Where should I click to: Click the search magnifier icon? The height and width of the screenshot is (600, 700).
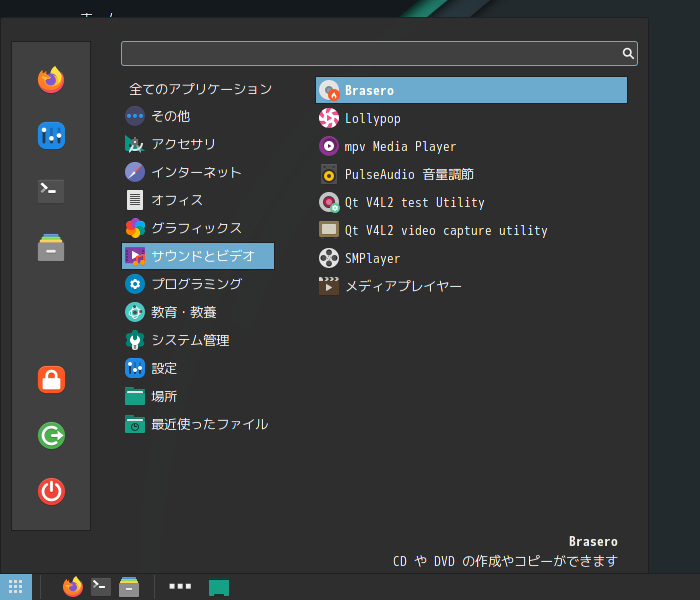point(628,54)
